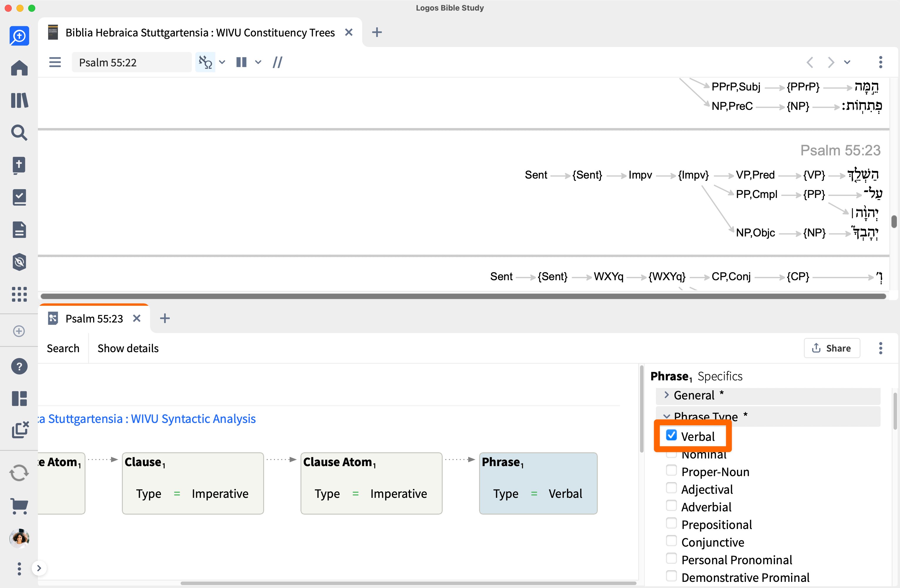Image resolution: width=900 pixels, height=588 pixels.
Task: Add a new tab in the bottom panel
Action: [165, 318]
